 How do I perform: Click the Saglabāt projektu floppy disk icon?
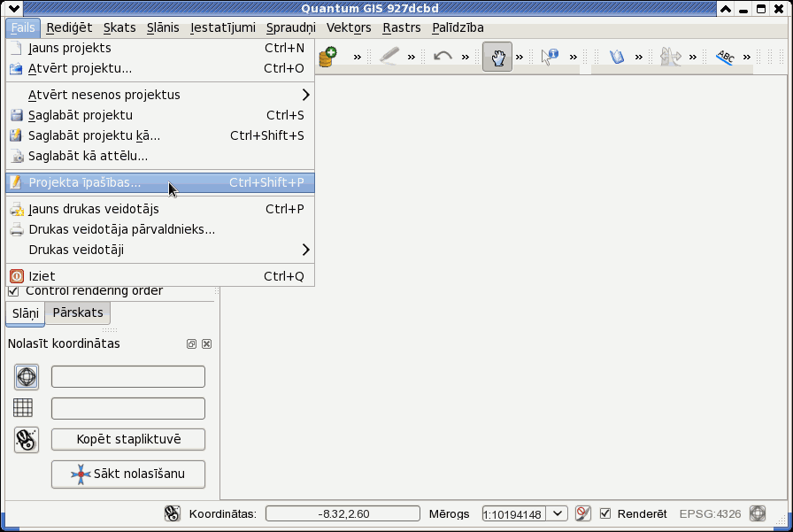click(17, 115)
